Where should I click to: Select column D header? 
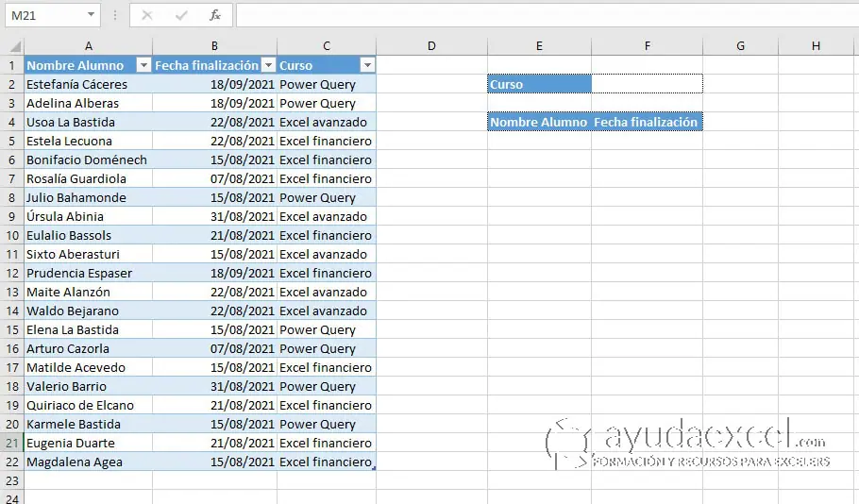(431, 46)
